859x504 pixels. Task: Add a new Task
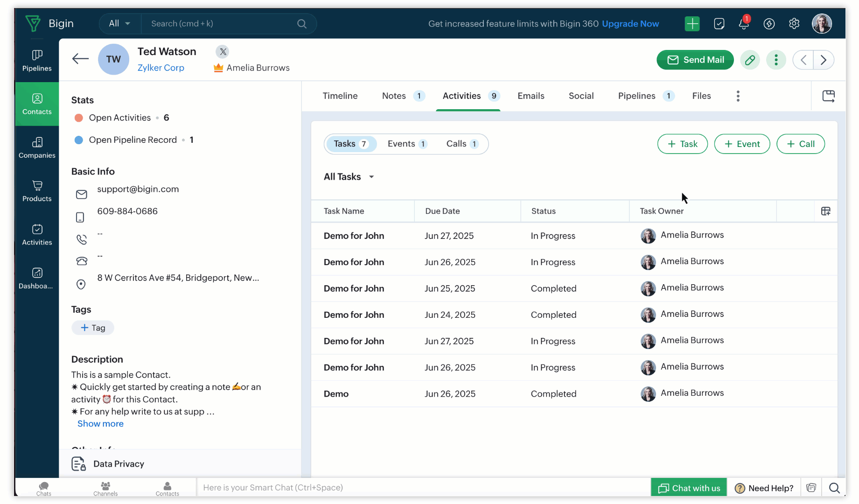pos(682,144)
